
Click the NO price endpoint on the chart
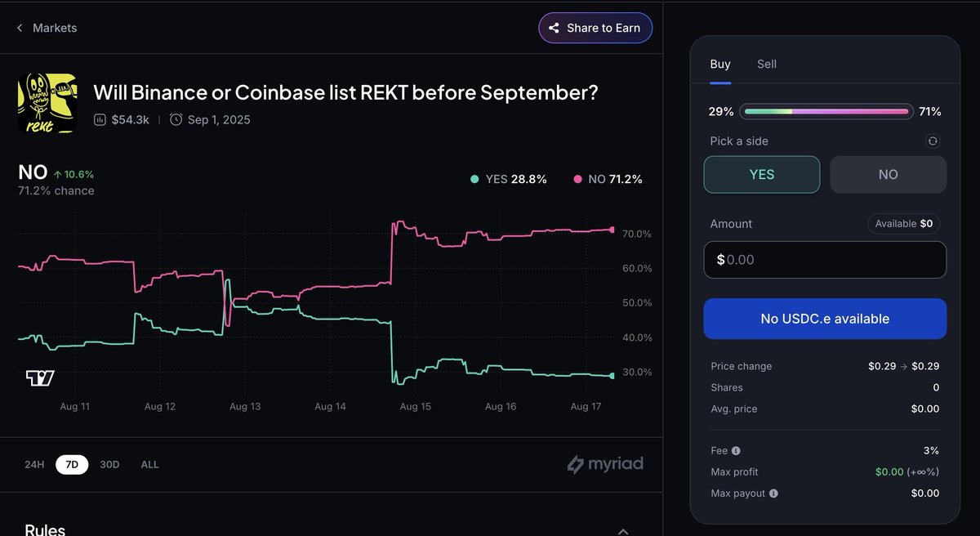(x=612, y=230)
